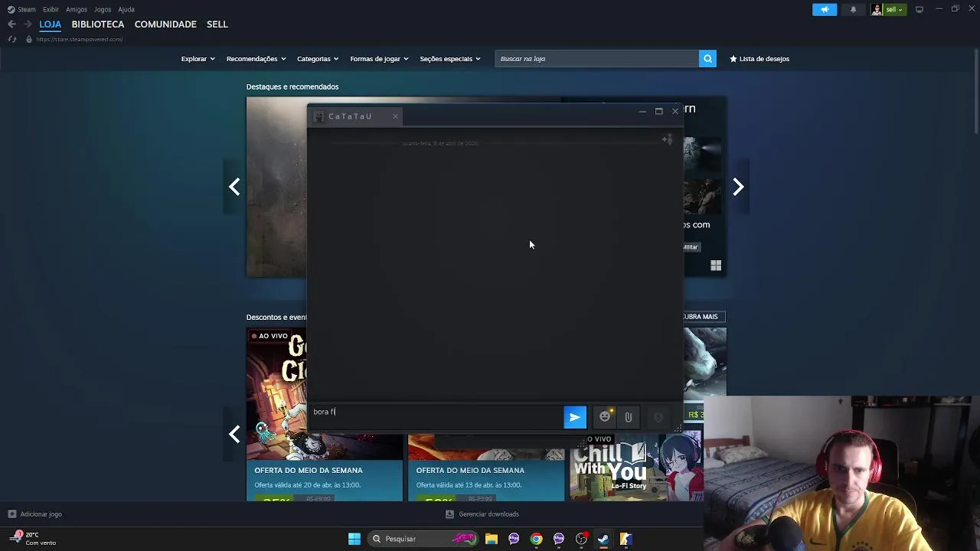Focus the Buscar na loja search box
Viewport: 980px width, 551px height.
coord(597,59)
